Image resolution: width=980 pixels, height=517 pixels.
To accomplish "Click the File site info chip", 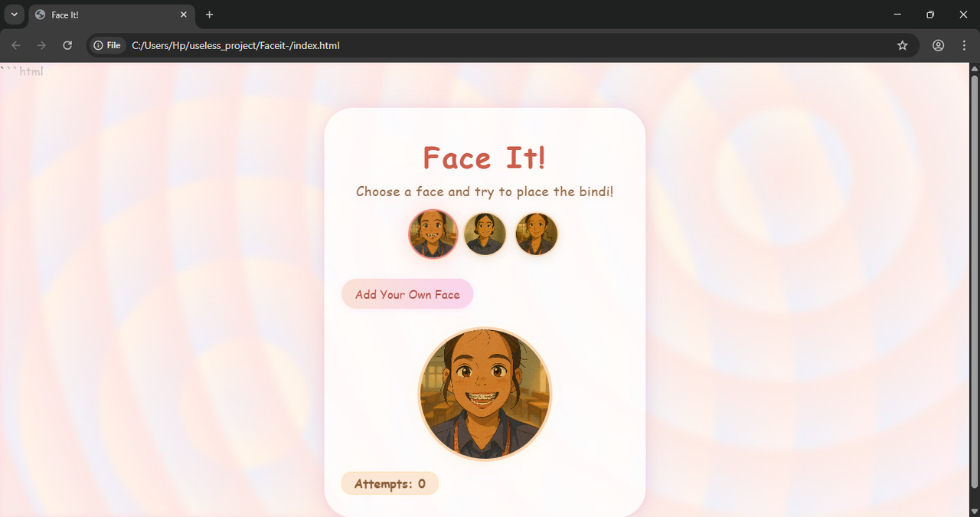I will 107,45.
